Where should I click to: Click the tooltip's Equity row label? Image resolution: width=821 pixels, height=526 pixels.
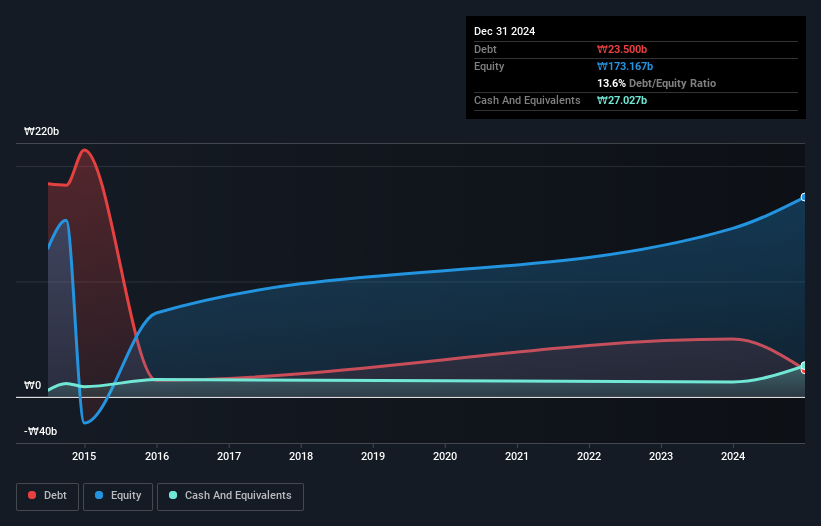pos(489,66)
